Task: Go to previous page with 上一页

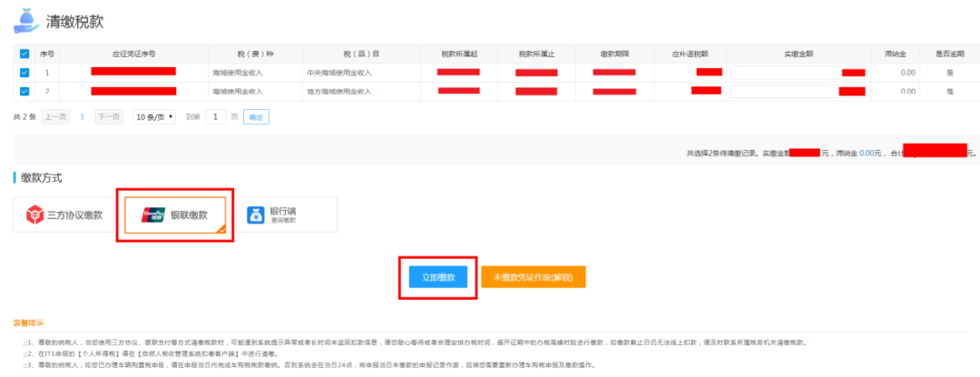Action: pyautogui.click(x=55, y=117)
